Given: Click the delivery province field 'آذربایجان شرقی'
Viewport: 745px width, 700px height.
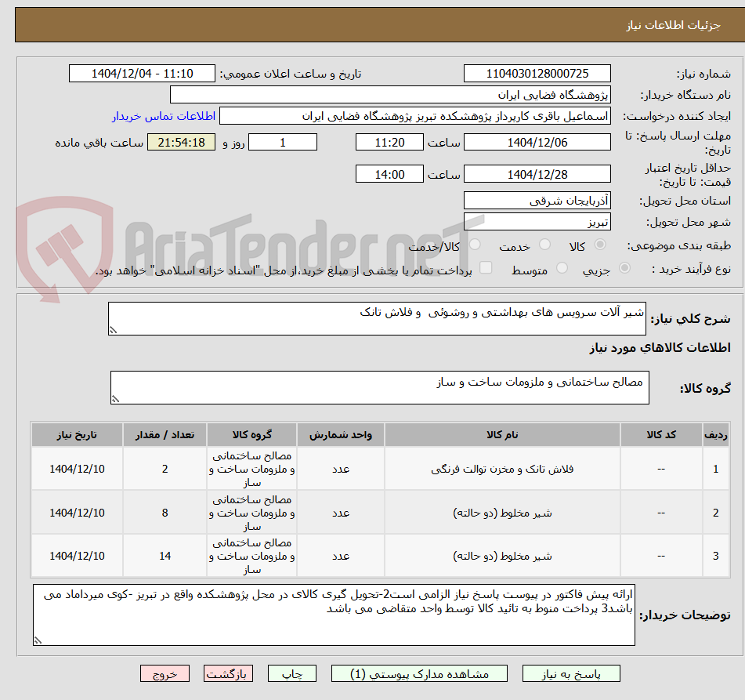Looking at the screenshot, I should [x=537, y=201].
